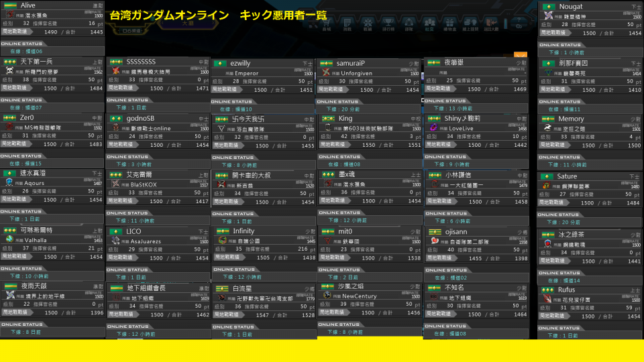Select player name godnoSB

(x=140, y=119)
